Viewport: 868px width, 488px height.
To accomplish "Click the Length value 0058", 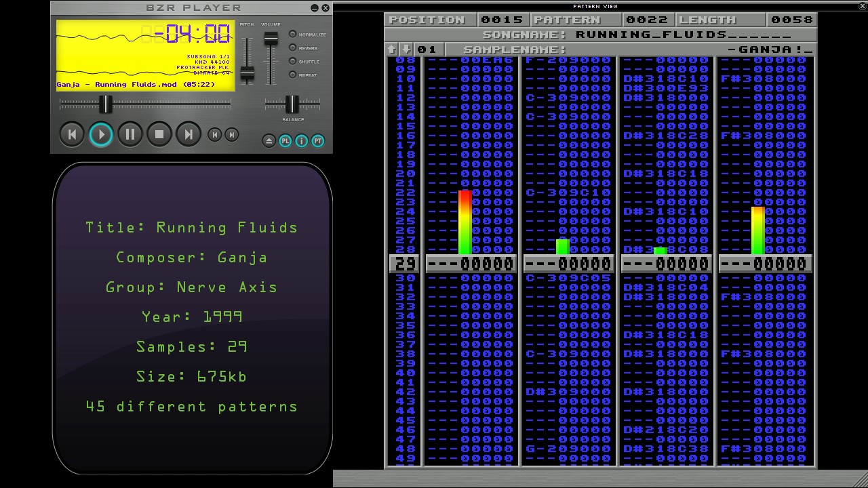I will coord(791,20).
